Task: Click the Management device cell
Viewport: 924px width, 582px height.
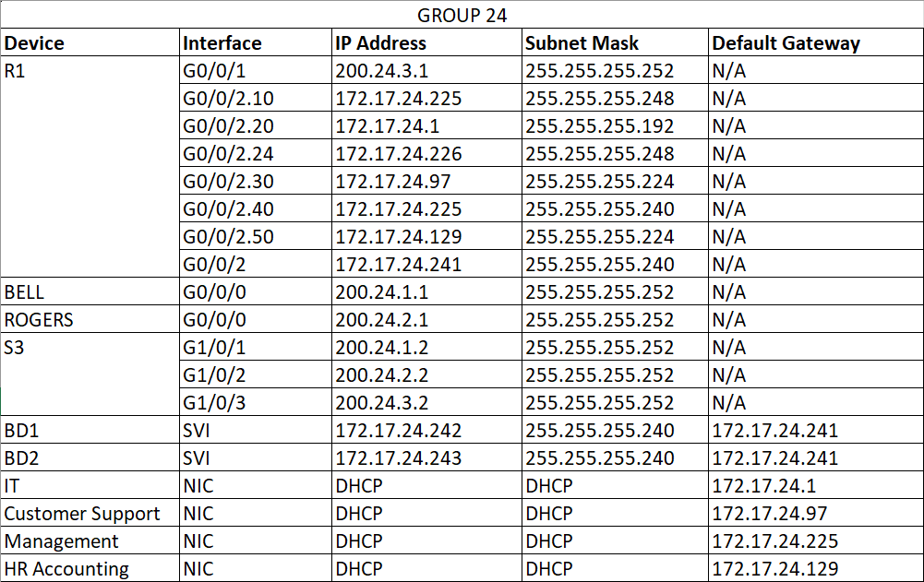Action: (x=90, y=541)
